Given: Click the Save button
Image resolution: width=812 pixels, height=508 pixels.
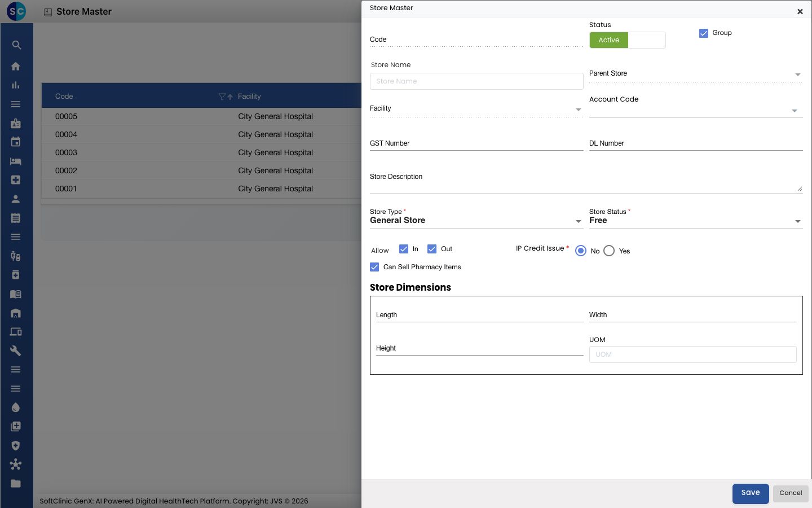Looking at the screenshot, I should tap(751, 493).
